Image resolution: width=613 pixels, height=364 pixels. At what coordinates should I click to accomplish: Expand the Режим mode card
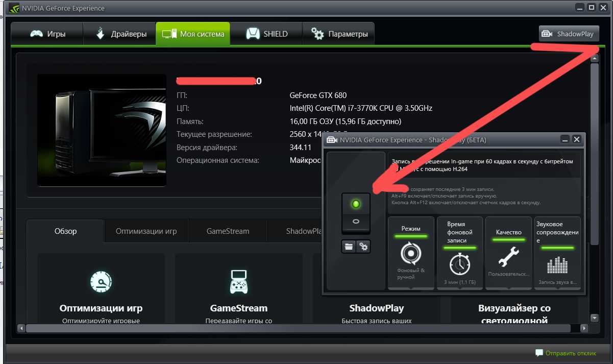pyautogui.click(x=411, y=253)
